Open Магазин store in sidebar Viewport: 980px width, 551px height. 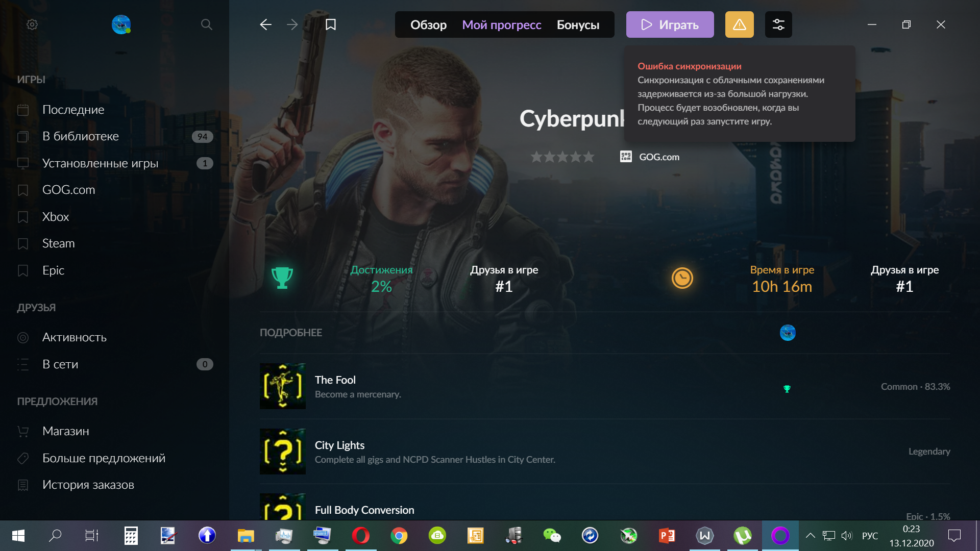[65, 431]
